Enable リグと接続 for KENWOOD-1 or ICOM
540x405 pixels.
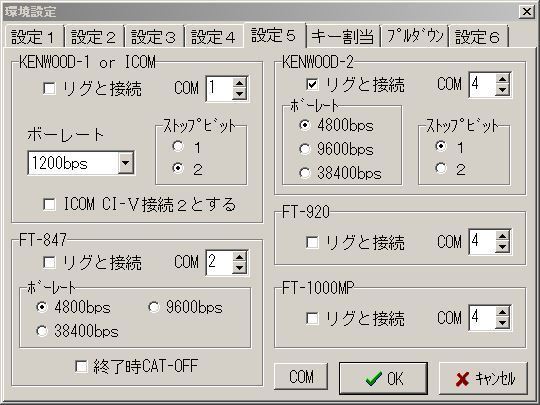[x=49, y=89]
